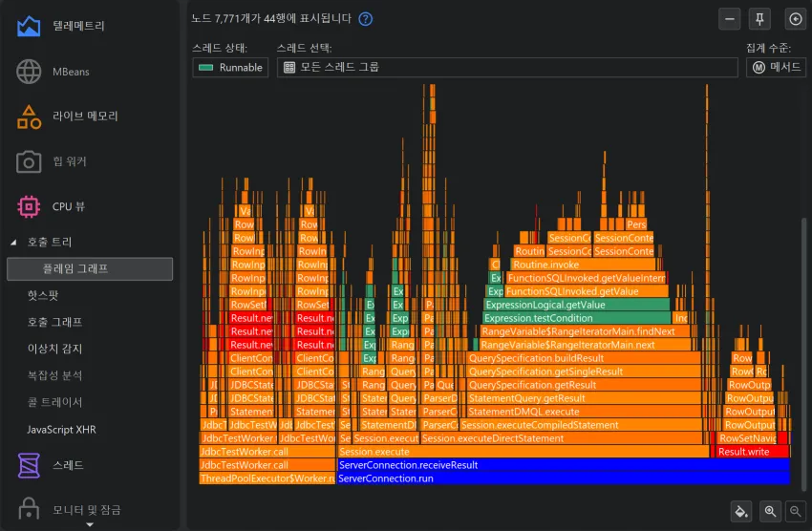Click RangeVariable$RangeIteratorMain.next bar
Viewport: 812px width, 531px height.
[585, 345]
